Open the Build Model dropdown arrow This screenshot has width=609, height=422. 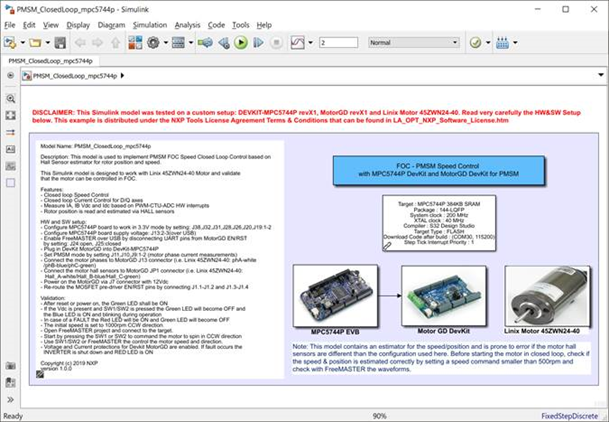click(515, 43)
